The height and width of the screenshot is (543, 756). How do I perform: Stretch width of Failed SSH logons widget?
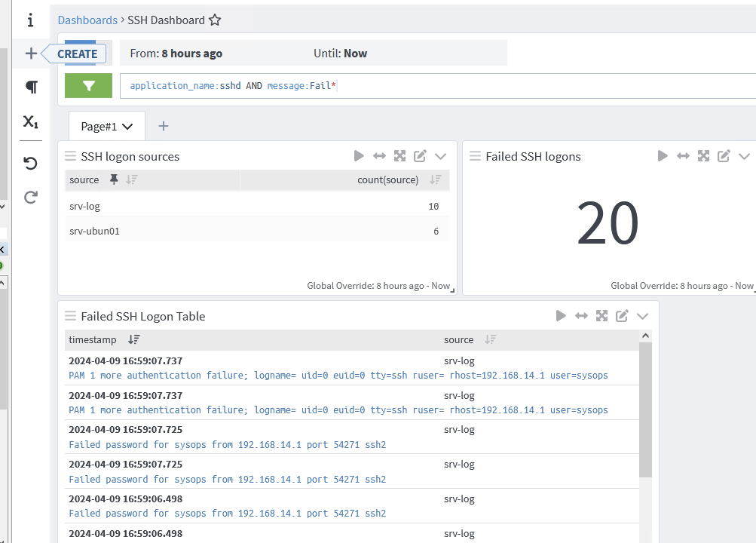pyautogui.click(x=683, y=156)
